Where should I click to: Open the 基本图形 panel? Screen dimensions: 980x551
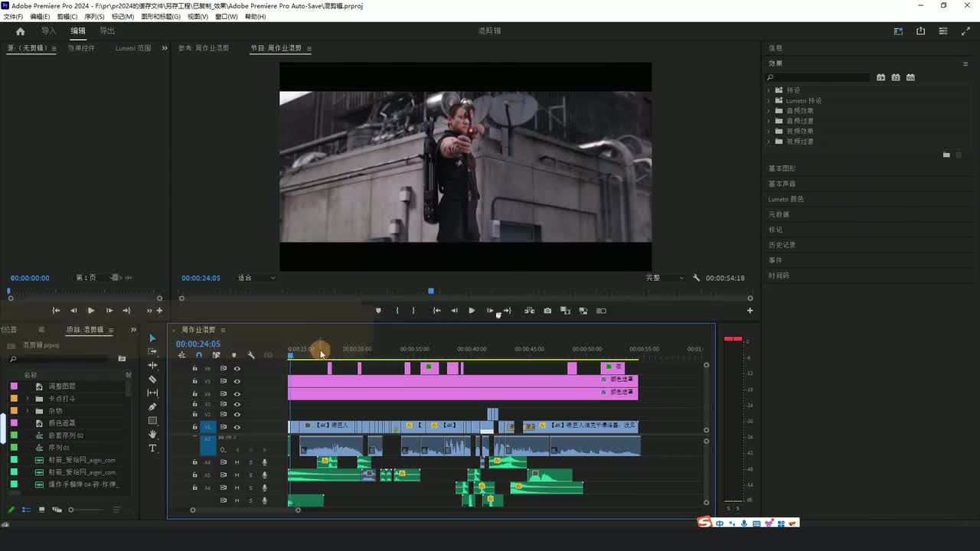click(x=782, y=168)
